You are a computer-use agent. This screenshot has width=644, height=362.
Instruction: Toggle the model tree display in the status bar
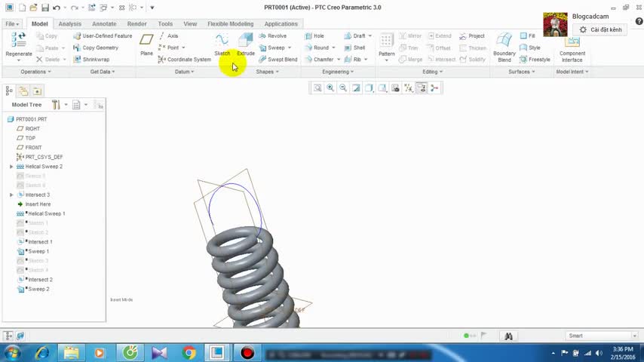[x=8, y=336]
